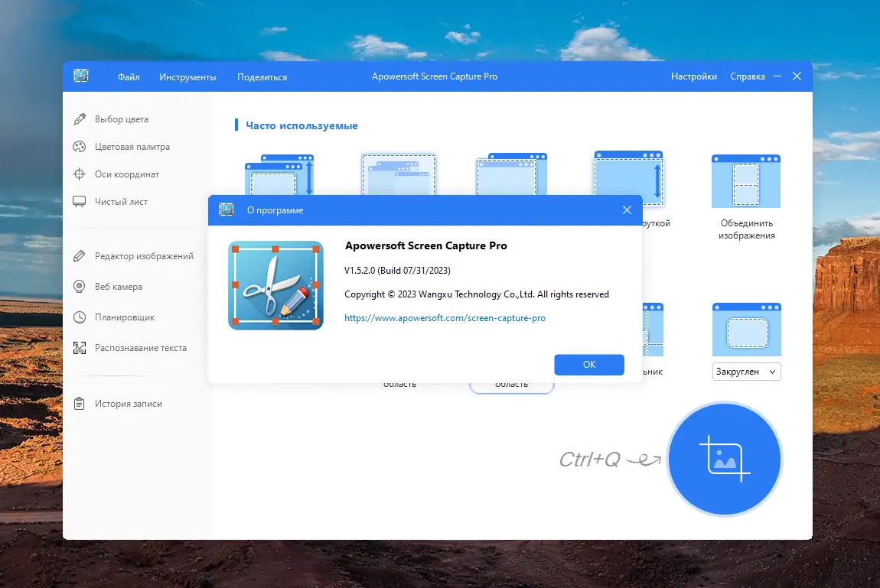Start capture with the big round screenshot button
Image resolution: width=880 pixels, height=588 pixels.
coord(724,459)
